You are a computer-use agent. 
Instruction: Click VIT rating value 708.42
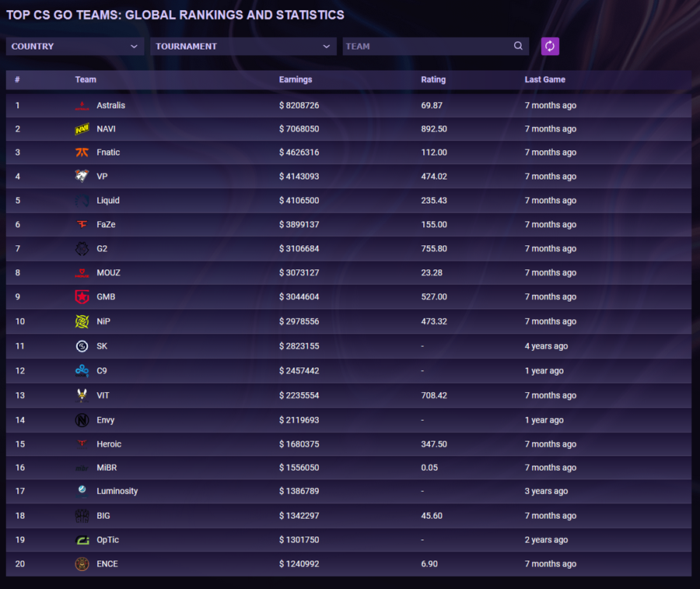(434, 395)
